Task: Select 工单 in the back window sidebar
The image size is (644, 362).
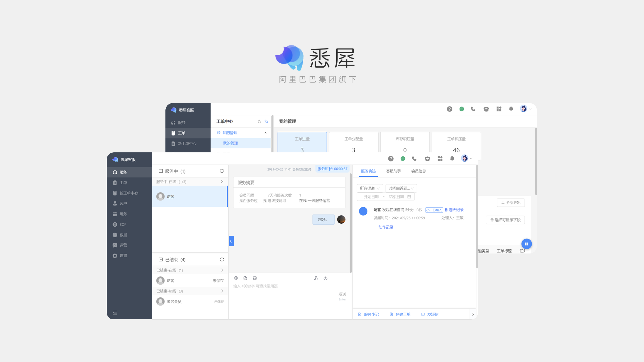Action: (188, 133)
